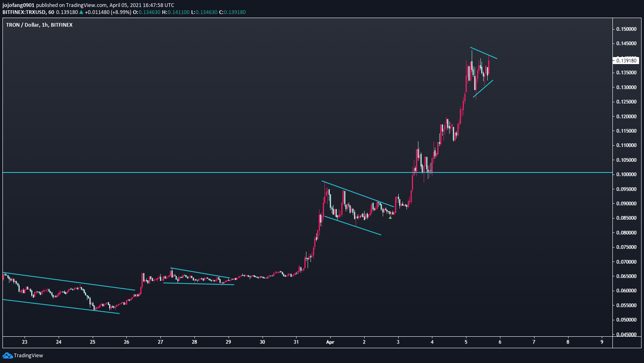The width and height of the screenshot is (644, 363).
Task: Click the date label 6 on time axis
Action: click(x=500, y=342)
